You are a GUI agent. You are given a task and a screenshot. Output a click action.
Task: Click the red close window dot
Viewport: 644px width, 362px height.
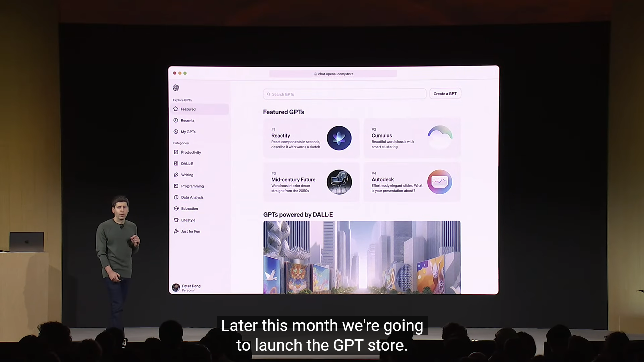coord(175,73)
